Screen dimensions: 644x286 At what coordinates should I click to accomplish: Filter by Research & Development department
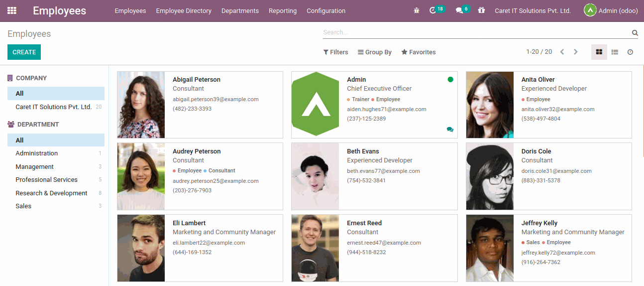[51, 193]
